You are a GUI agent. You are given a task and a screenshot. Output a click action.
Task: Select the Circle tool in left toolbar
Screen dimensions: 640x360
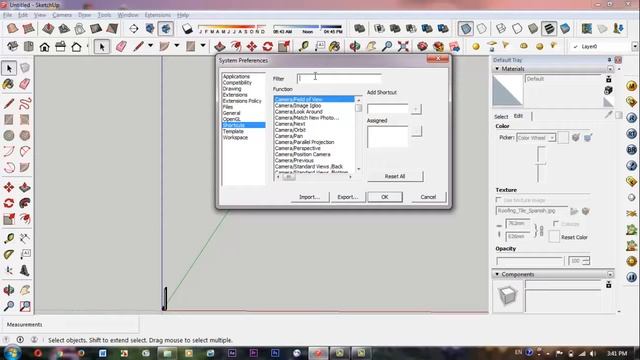pos(9,135)
